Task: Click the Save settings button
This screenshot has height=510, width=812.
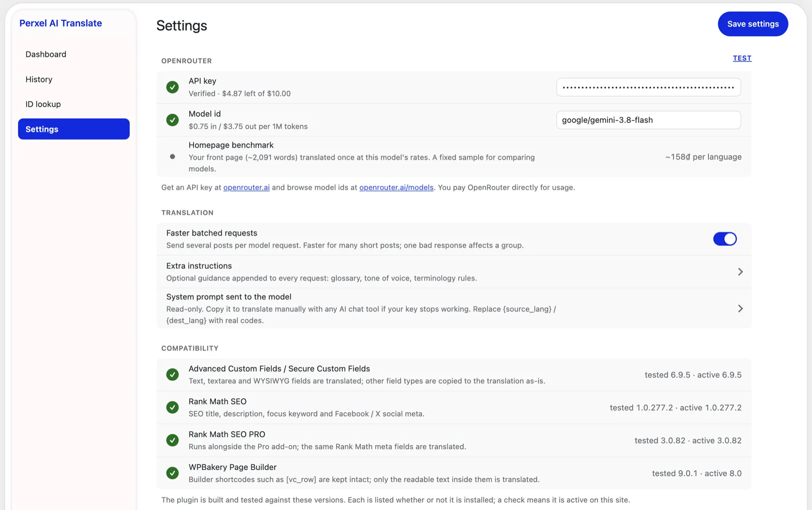Action: 753,24
